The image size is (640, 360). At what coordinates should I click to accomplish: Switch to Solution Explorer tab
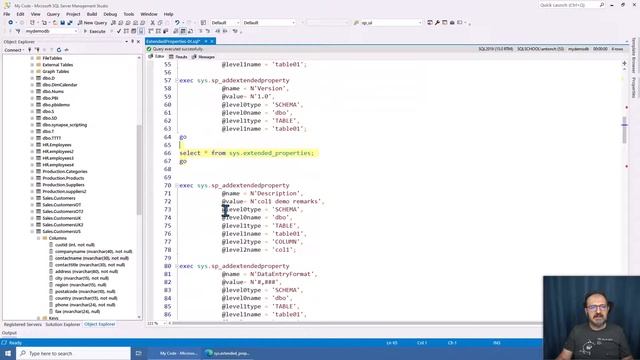[63, 324]
